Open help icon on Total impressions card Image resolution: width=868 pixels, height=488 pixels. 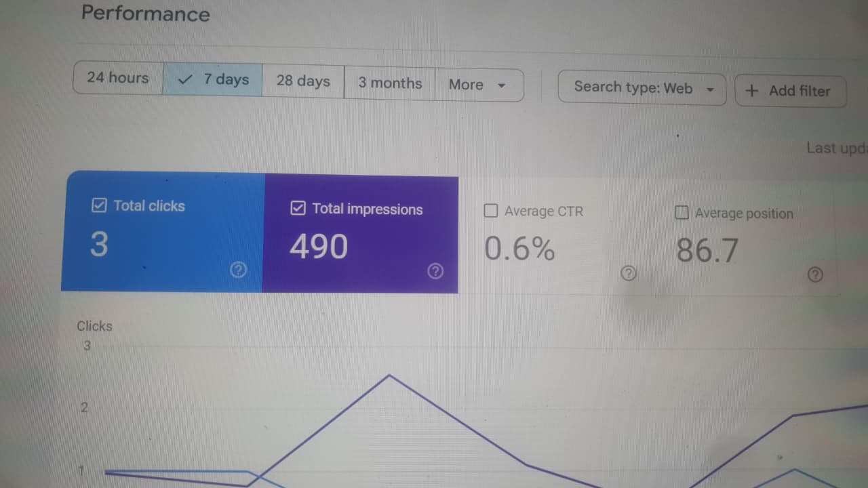pos(435,272)
